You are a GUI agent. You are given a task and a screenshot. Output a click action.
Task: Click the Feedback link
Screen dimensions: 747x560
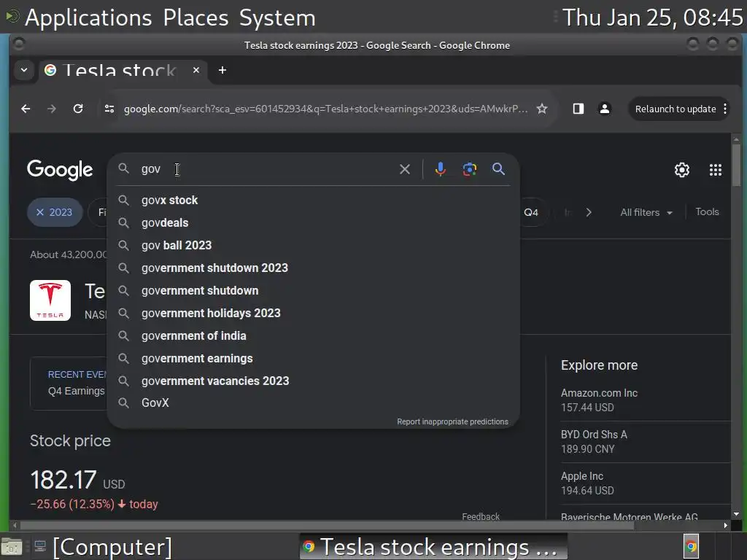coord(481,516)
